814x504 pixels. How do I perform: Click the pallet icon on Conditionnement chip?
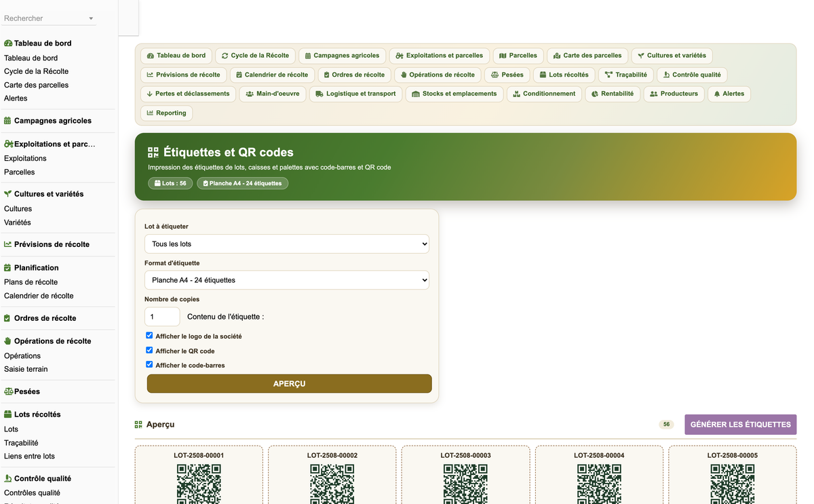tap(516, 94)
